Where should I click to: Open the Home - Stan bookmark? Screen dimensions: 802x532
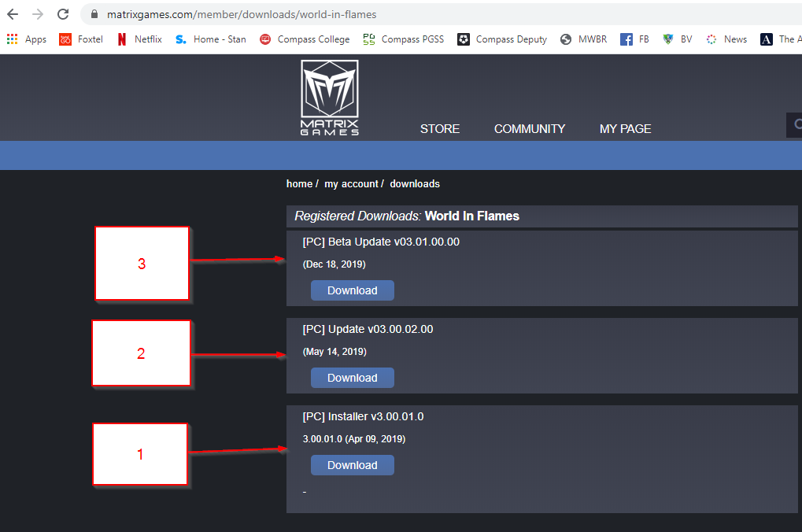click(211, 39)
